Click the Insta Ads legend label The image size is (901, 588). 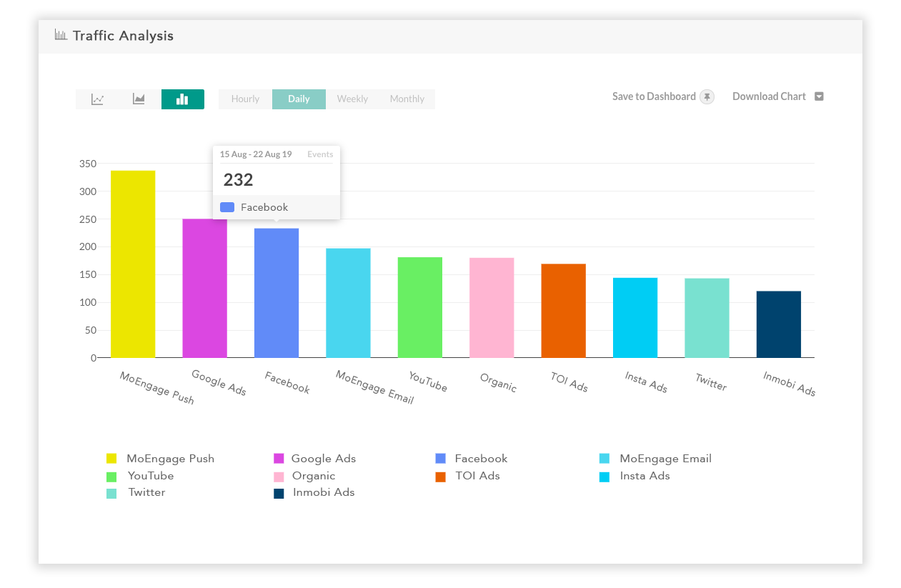(x=644, y=476)
